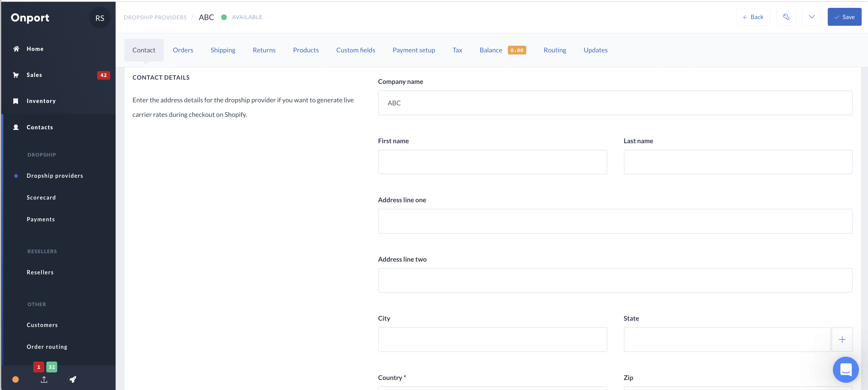The image size is (868, 390).
Task: Open the Updates tab
Action: click(595, 50)
